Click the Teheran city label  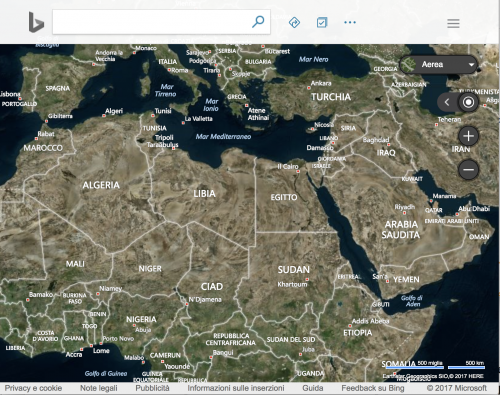(449, 119)
